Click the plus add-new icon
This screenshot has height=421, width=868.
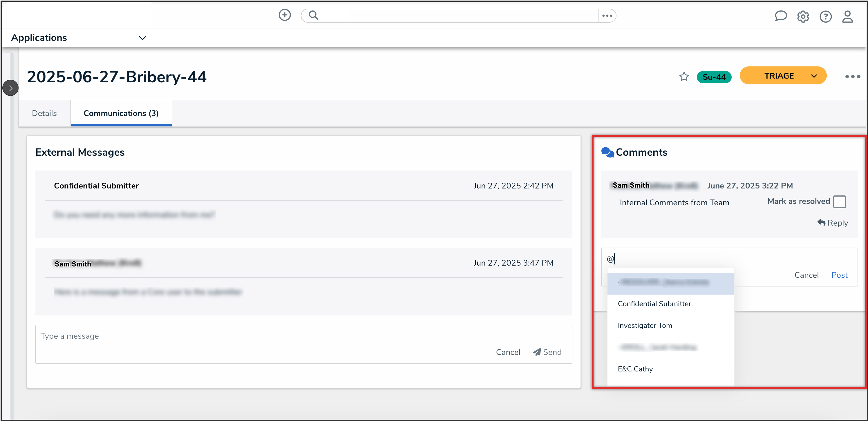tap(284, 15)
